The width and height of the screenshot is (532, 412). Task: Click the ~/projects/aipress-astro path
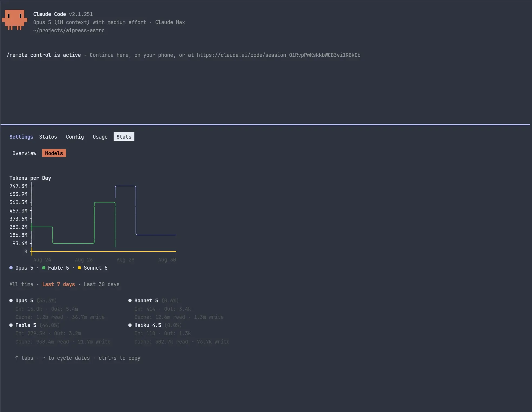pyautogui.click(x=69, y=30)
